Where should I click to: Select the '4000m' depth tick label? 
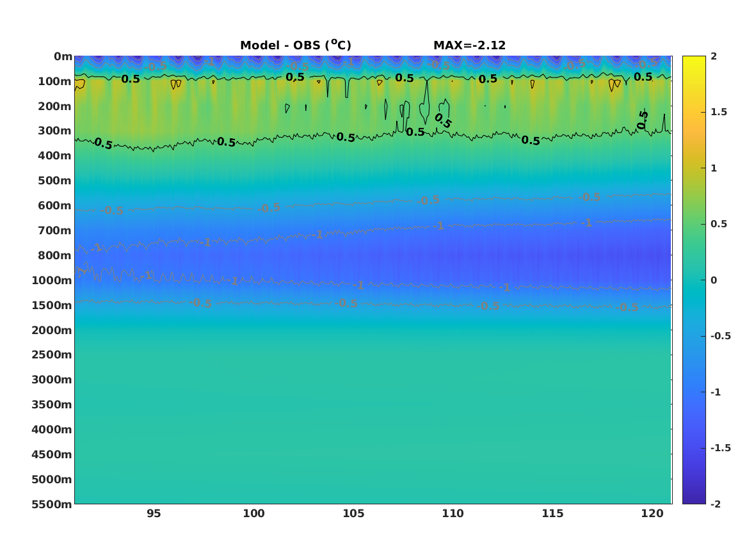pos(52,429)
